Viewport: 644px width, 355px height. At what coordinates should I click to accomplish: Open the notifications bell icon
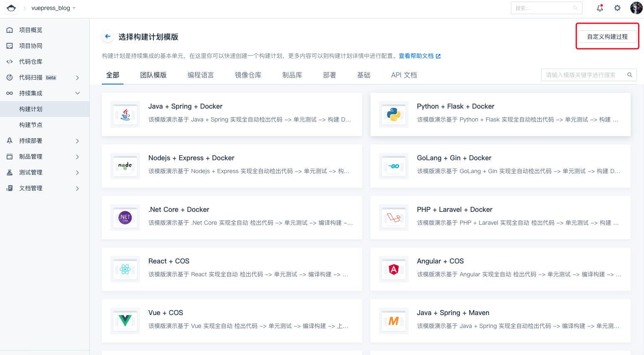click(600, 8)
